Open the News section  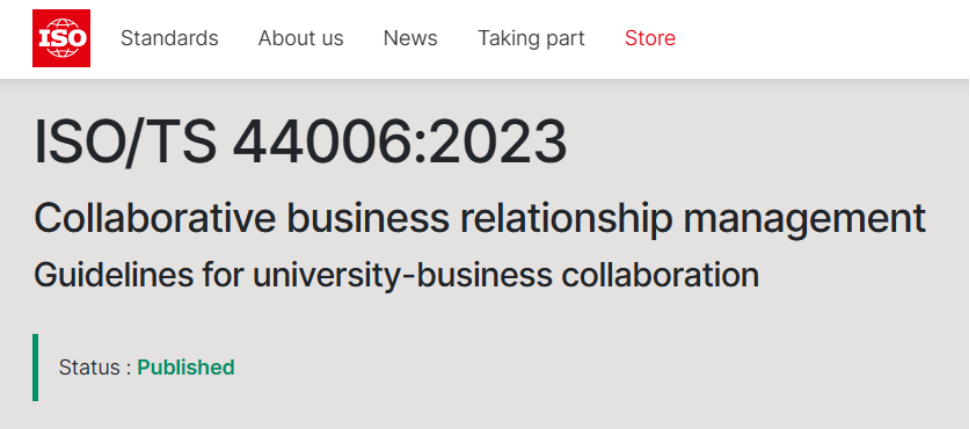tap(410, 38)
